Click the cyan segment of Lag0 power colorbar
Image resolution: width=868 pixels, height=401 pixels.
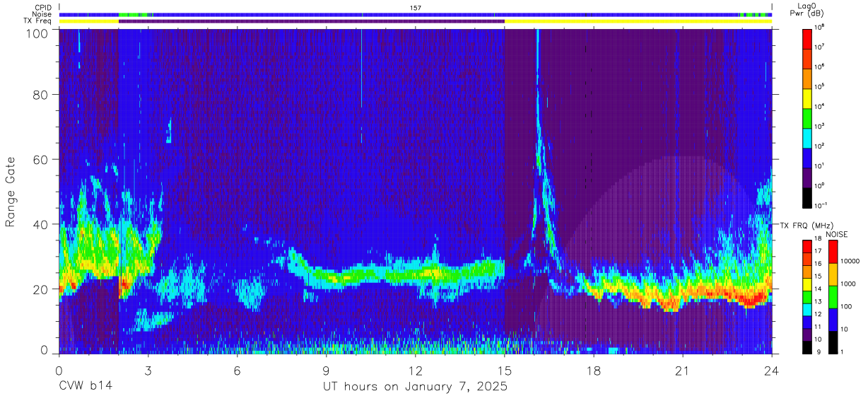(807, 137)
